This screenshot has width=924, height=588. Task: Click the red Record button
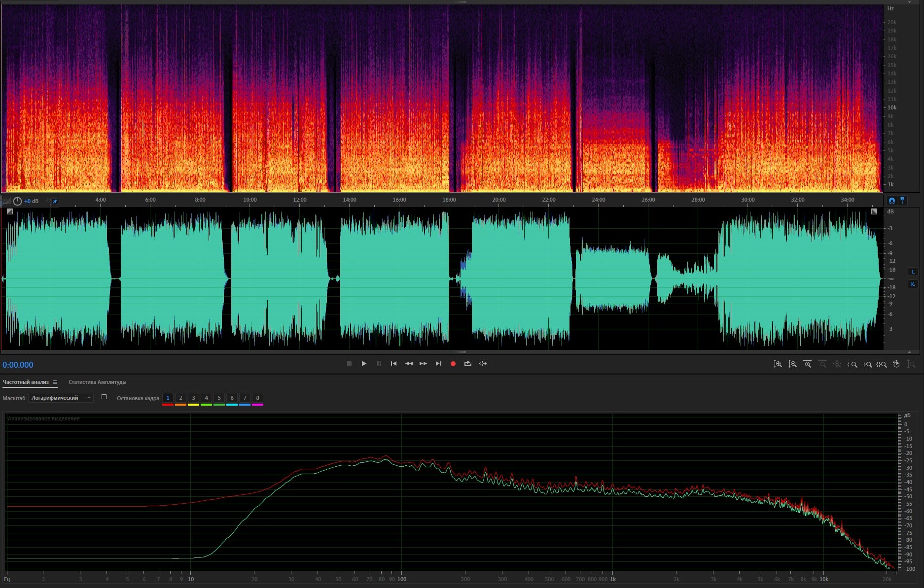(x=453, y=364)
